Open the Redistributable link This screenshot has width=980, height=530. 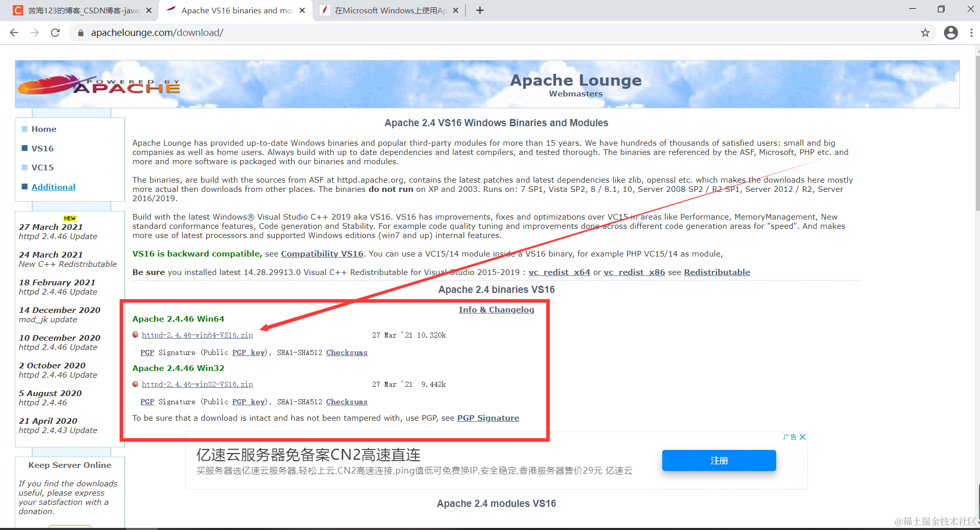click(x=717, y=272)
